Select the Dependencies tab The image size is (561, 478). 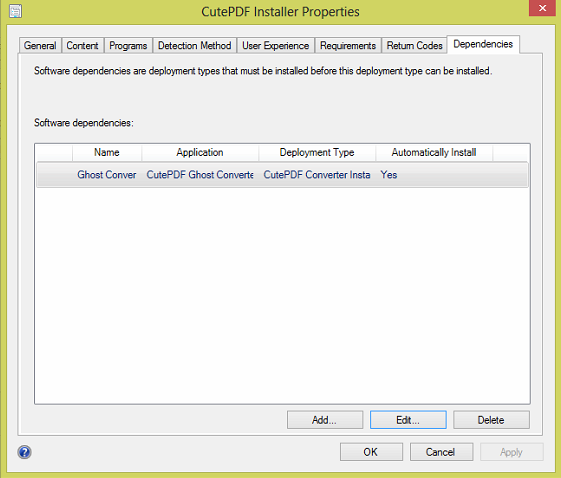coord(483,44)
